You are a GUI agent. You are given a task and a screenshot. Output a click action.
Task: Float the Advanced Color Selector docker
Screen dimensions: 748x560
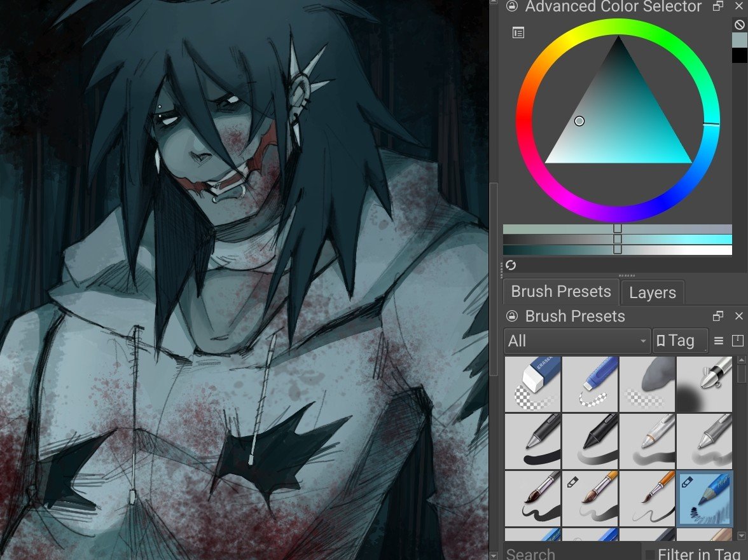718,6
